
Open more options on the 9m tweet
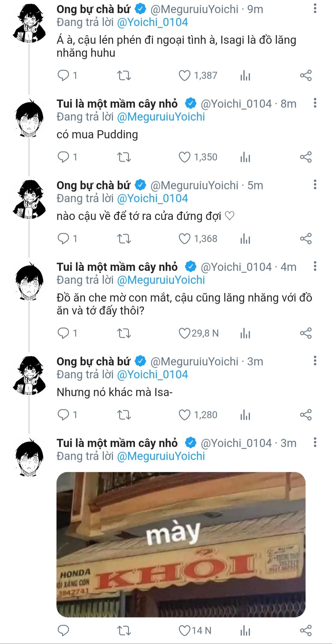click(315, 9)
